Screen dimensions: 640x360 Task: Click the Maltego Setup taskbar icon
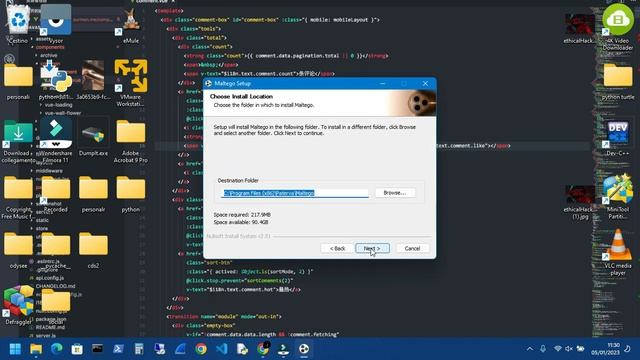point(304,349)
